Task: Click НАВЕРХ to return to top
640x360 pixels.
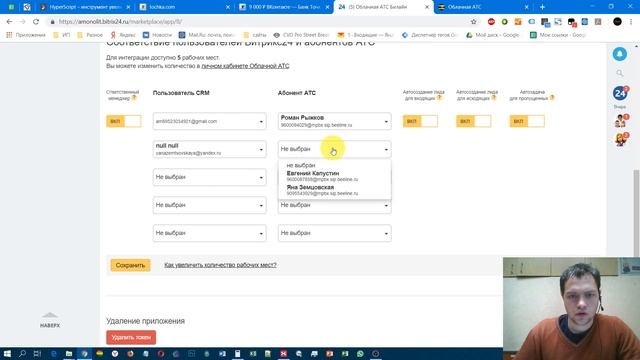Action: point(50,320)
